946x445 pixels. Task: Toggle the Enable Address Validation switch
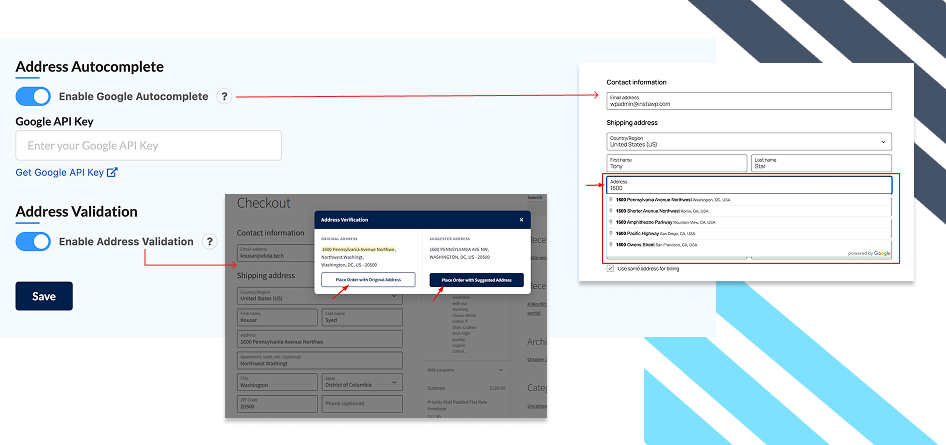pyautogui.click(x=33, y=241)
